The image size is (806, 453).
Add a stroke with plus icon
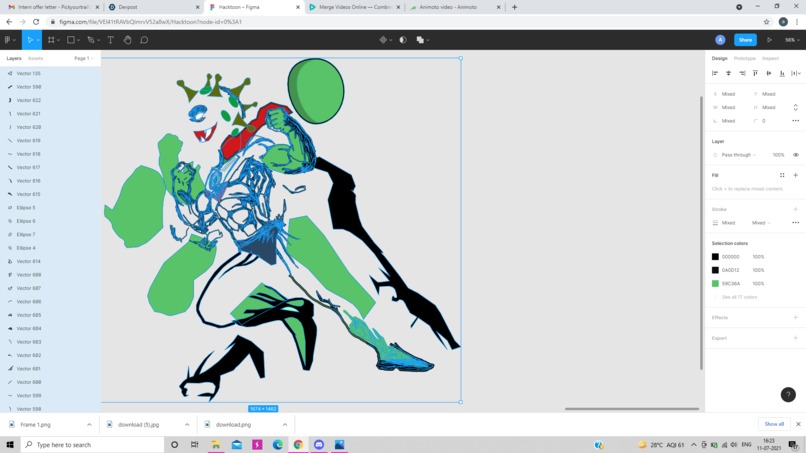click(796, 209)
